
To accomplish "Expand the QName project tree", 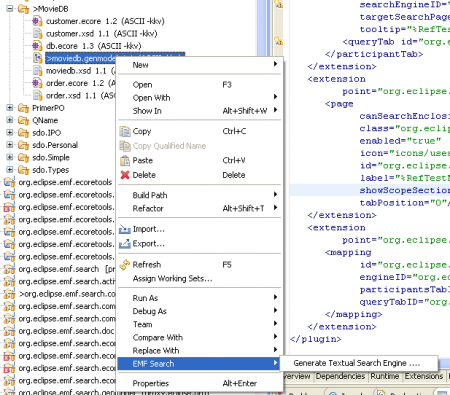I will coord(10,120).
